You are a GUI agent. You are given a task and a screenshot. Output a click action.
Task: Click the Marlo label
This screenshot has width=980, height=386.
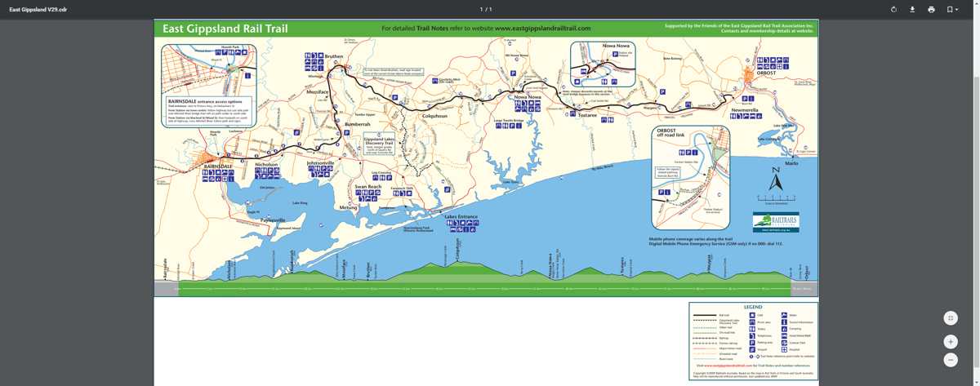click(x=791, y=163)
